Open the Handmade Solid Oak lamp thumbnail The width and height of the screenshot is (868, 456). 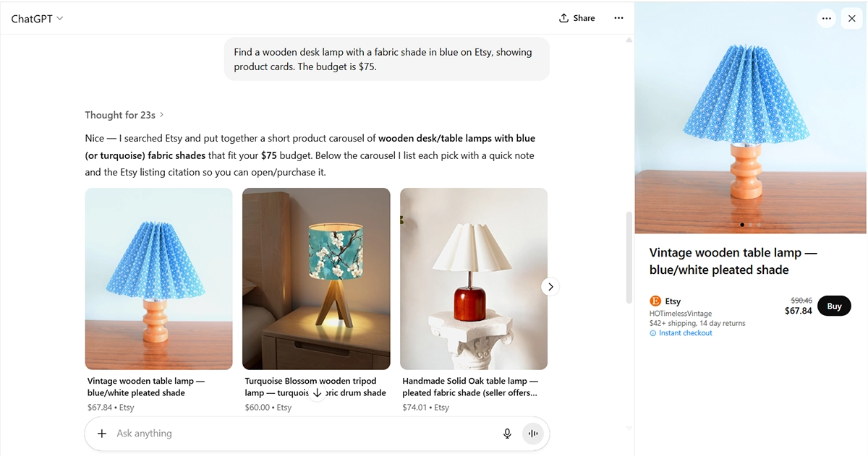pyautogui.click(x=474, y=279)
